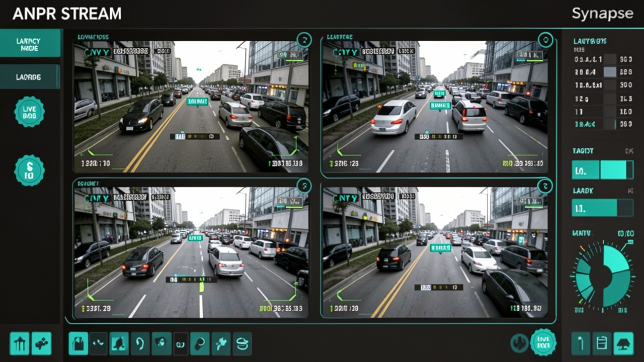Adjust the first horizontal bar below the table

[603, 170]
